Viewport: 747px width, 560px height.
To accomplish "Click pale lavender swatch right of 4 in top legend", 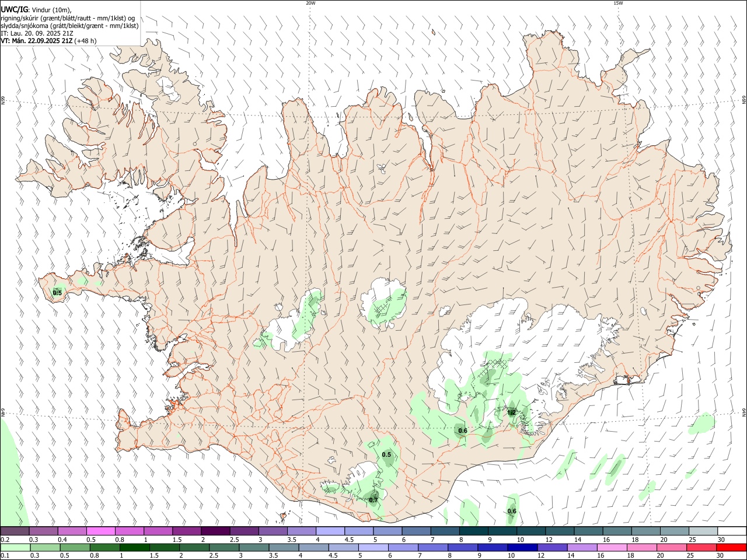I will point(330,531).
